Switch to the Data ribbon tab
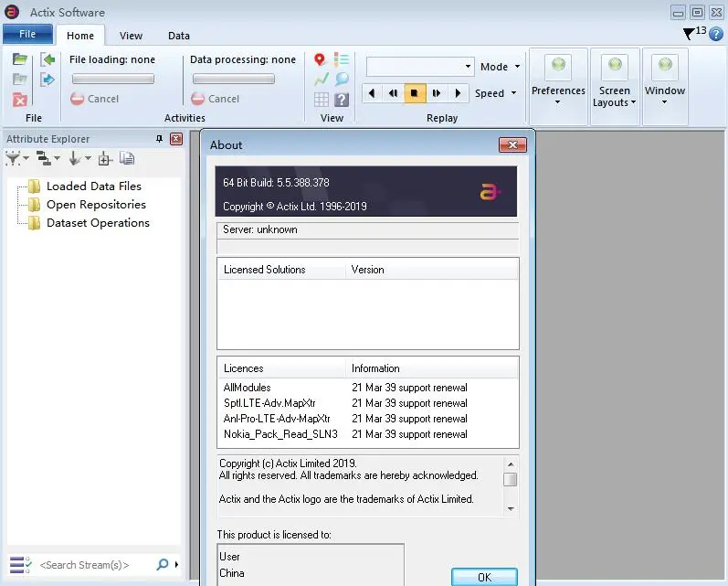 pyautogui.click(x=179, y=36)
